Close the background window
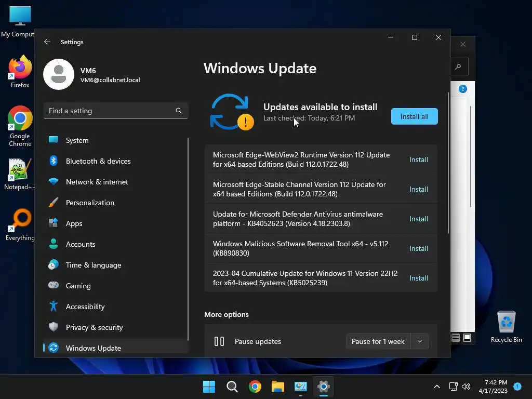The height and width of the screenshot is (399, 532). 463,44
